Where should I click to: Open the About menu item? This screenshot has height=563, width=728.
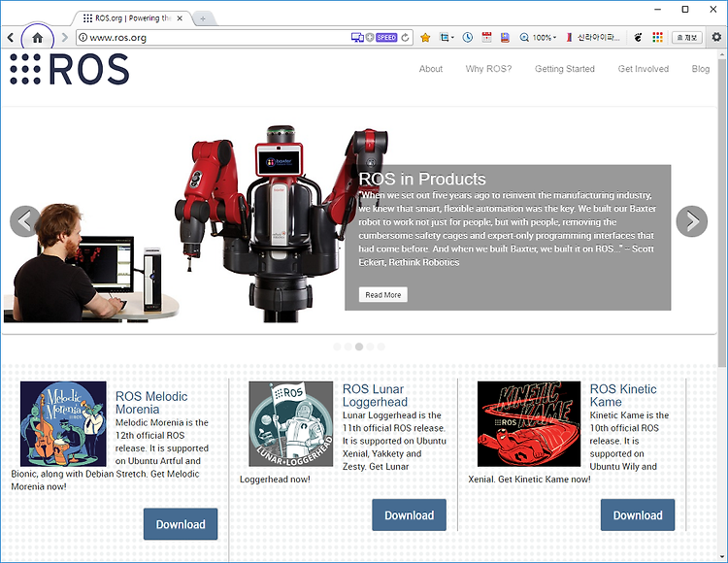coord(430,69)
